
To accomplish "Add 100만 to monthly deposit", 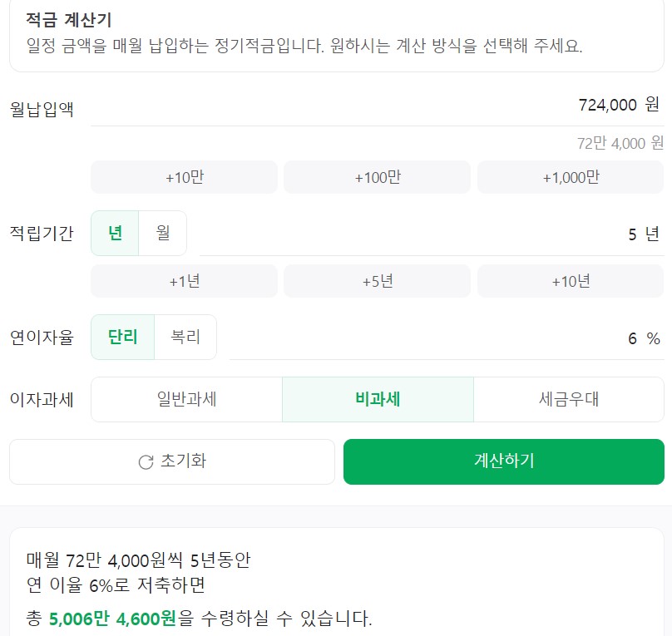I will coord(377,177).
